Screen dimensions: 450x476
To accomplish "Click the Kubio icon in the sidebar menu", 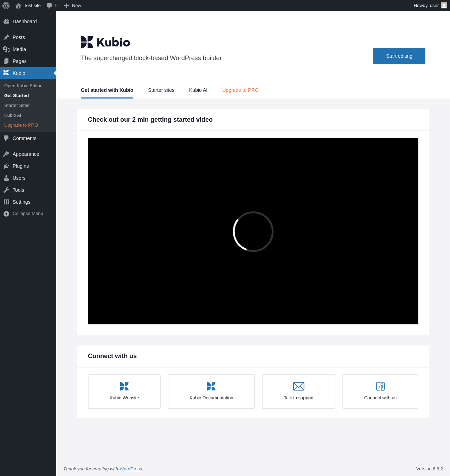I will (x=6, y=73).
